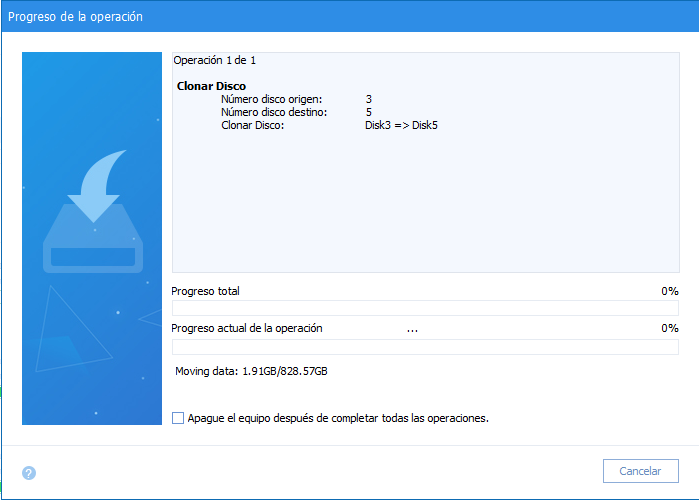Click the Cancelar button
Viewport: 699px width, 500px height.
pos(641,471)
